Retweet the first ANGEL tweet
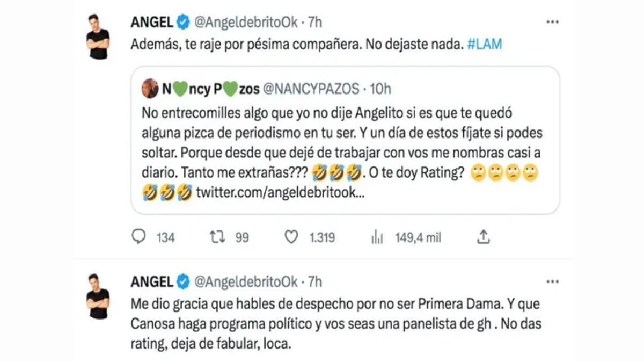This screenshot has width=644, height=362. (218, 237)
